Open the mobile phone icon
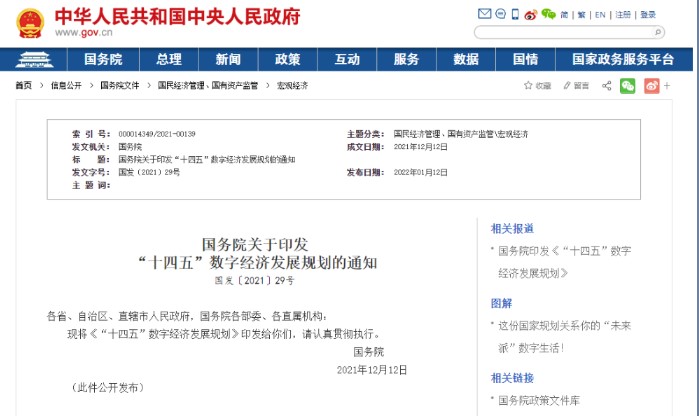This screenshot has width=699, height=416. pos(515,14)
